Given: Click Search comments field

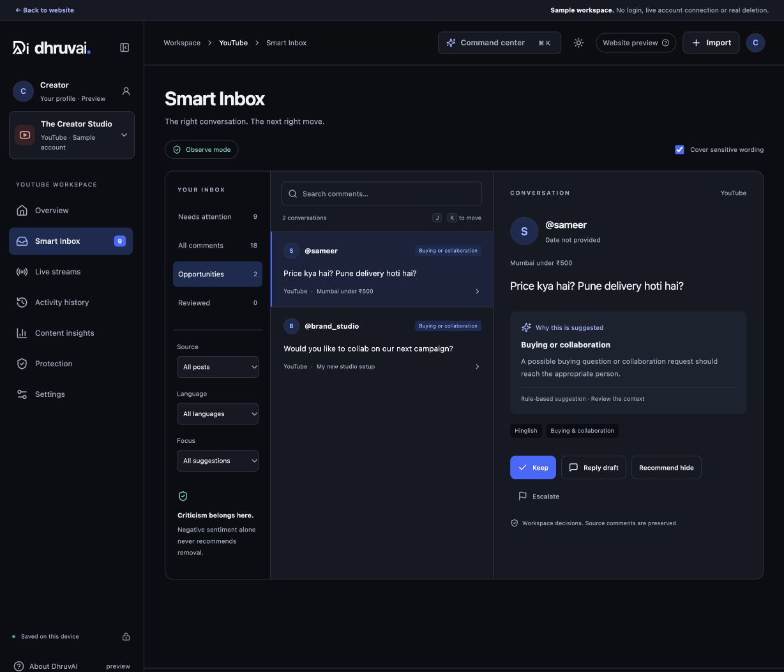Looking at the screenshot, I should pos(382,193).
